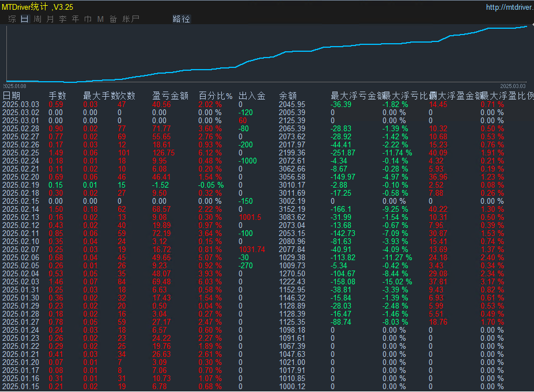The width and height of the screenshot is (534, 392).
Task: Click the deposit value 1001.5
Action: (x=250, y=218)
